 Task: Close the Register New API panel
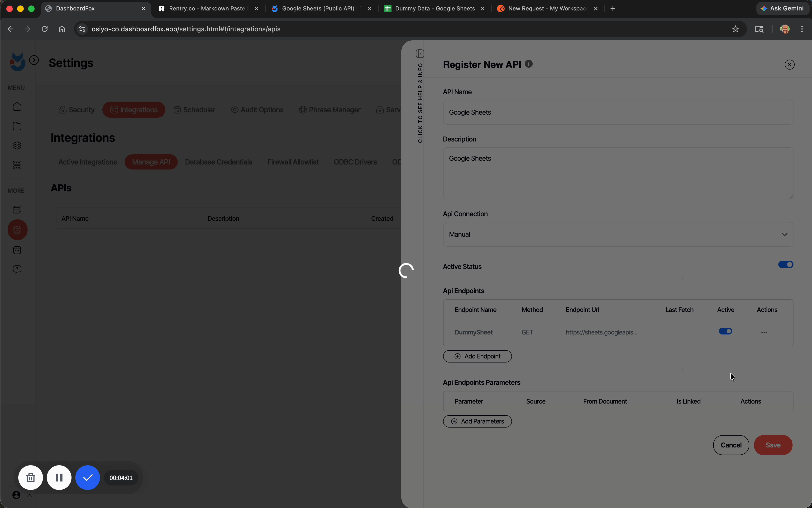tap(789, 65)
